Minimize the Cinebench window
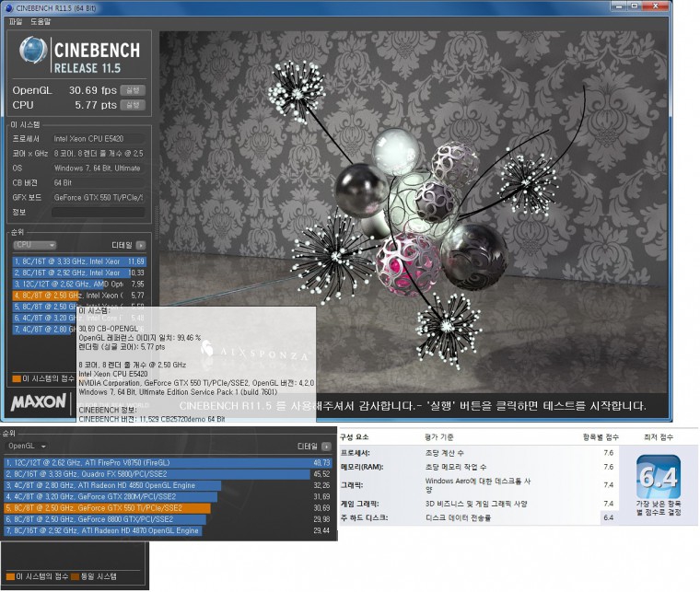 point(619,6)
